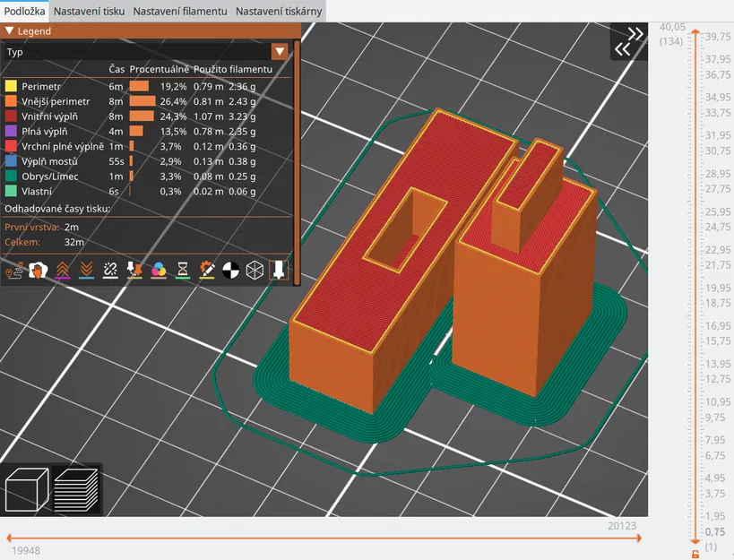This screenshot has width=734, height=560.
Task: Toggle deretractions down-arrows icon
Action: click(87, 271)
